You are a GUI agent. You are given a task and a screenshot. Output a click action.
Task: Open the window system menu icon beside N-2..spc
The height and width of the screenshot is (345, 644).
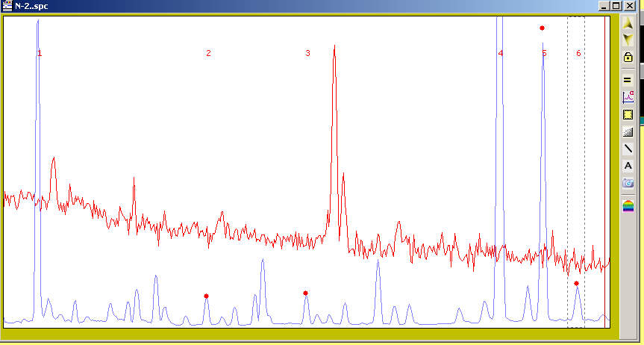tap(7, 6)
